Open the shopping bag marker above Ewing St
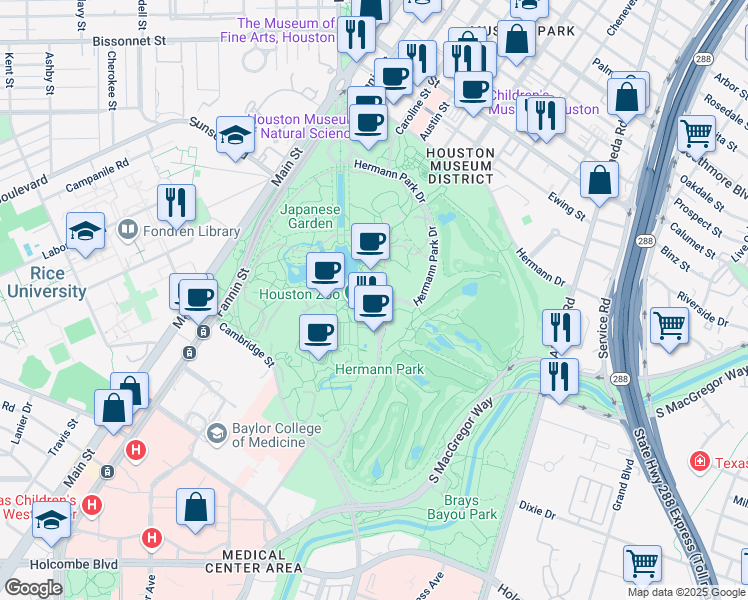This screenshot has width=748, height=600. click(x=600, y=181)
